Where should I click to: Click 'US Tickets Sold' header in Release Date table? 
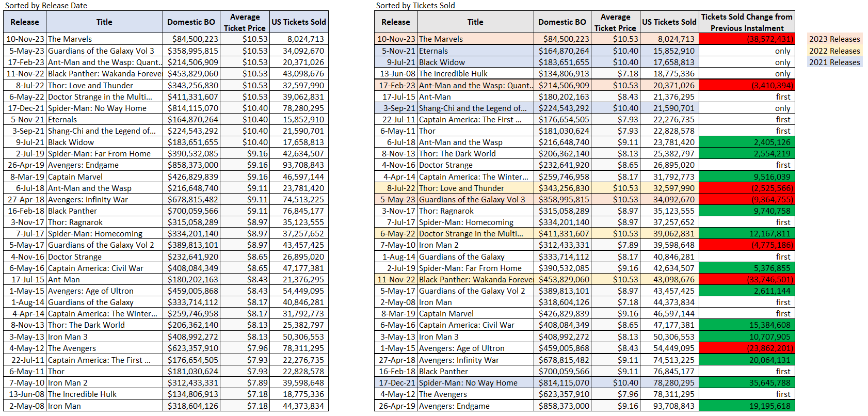pyautogui.click(x=299, y=22)
